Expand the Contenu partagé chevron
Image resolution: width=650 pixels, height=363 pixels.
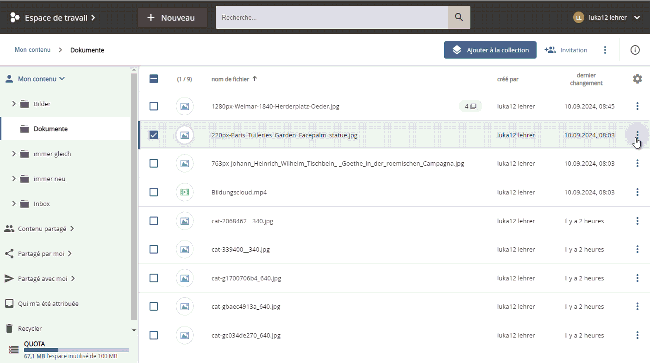pos(72,228)
